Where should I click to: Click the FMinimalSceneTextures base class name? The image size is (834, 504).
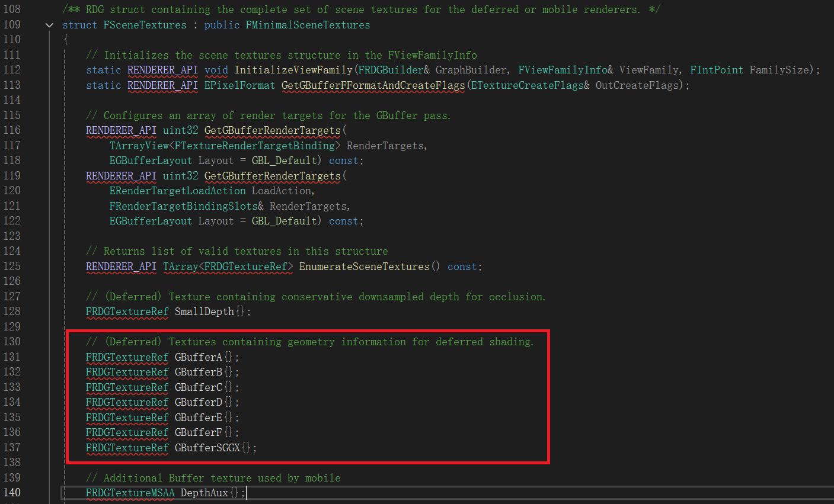308,25
